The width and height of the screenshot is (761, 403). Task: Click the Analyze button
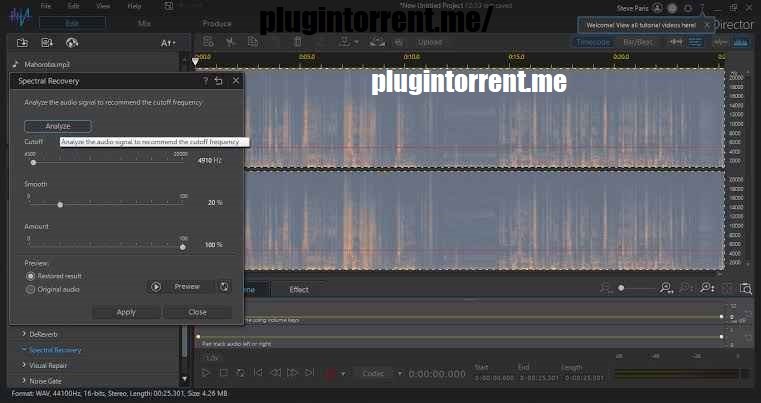pos(58,126)
